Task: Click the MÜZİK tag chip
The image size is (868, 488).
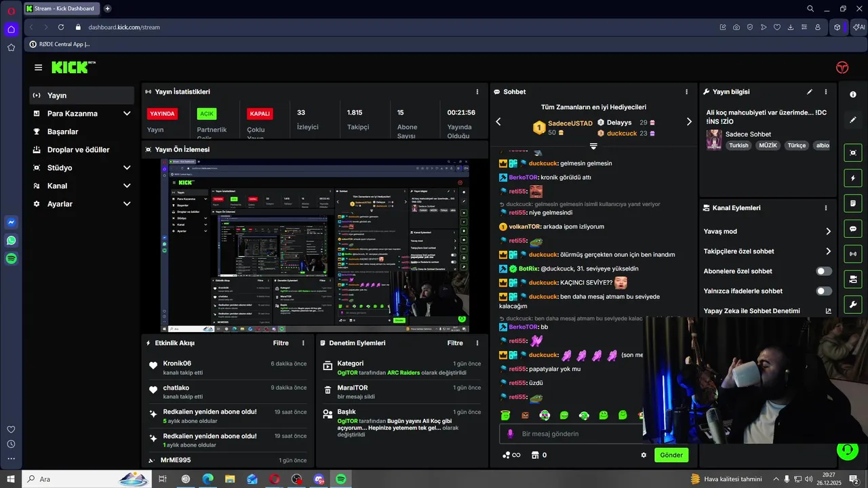Action: (768, 145)
